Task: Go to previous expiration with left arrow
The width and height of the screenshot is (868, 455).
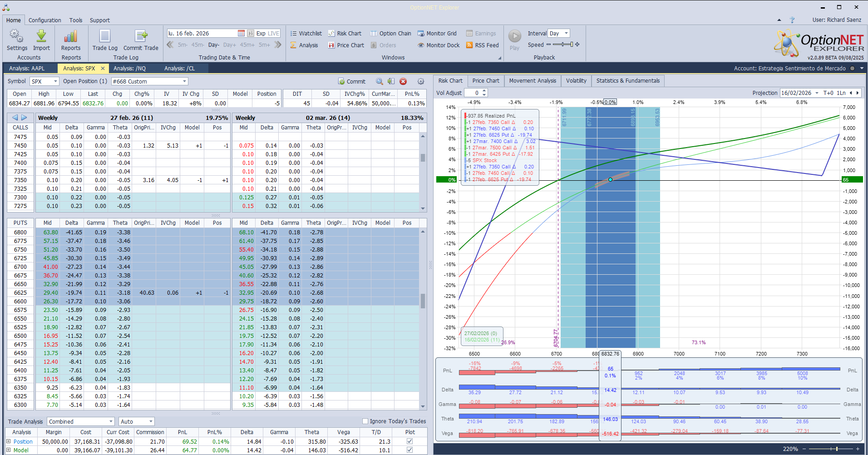Action: click(x=15, y=118)
